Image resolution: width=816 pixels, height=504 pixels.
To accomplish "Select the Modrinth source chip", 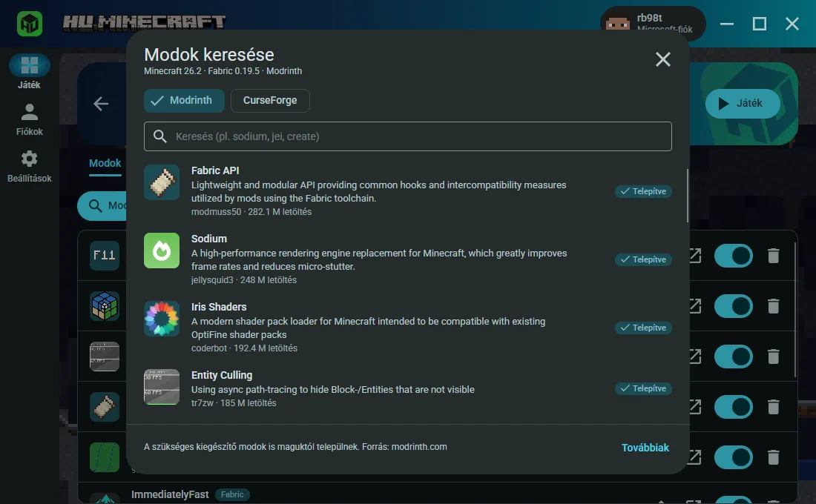I will pos(184,100).
